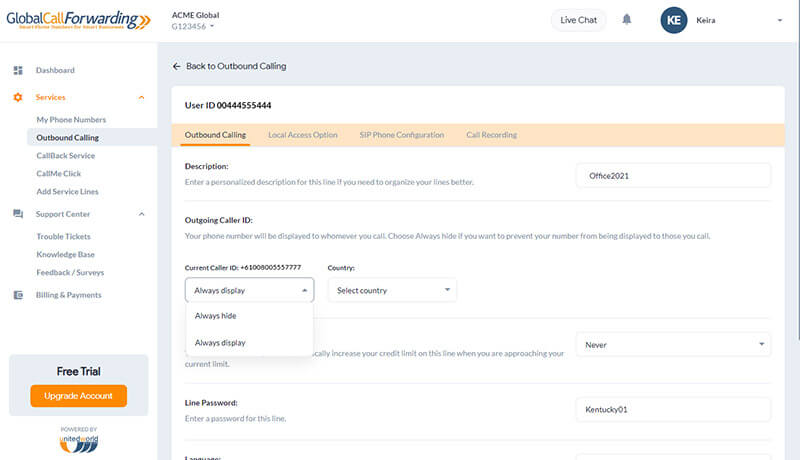Click the Live Chat button
Image resolution: width=800 pixels, height=460 pixels.
pos(579,20)
